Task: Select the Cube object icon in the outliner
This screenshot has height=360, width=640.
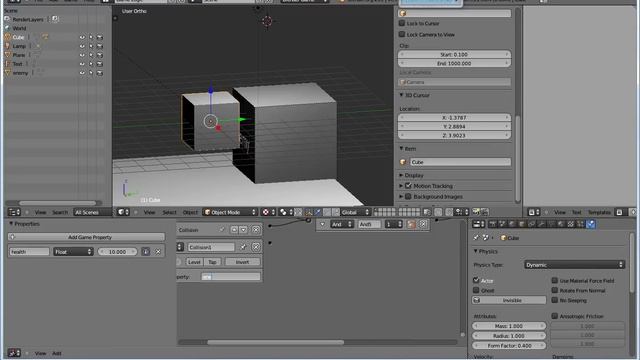Action: click(7, 37)
